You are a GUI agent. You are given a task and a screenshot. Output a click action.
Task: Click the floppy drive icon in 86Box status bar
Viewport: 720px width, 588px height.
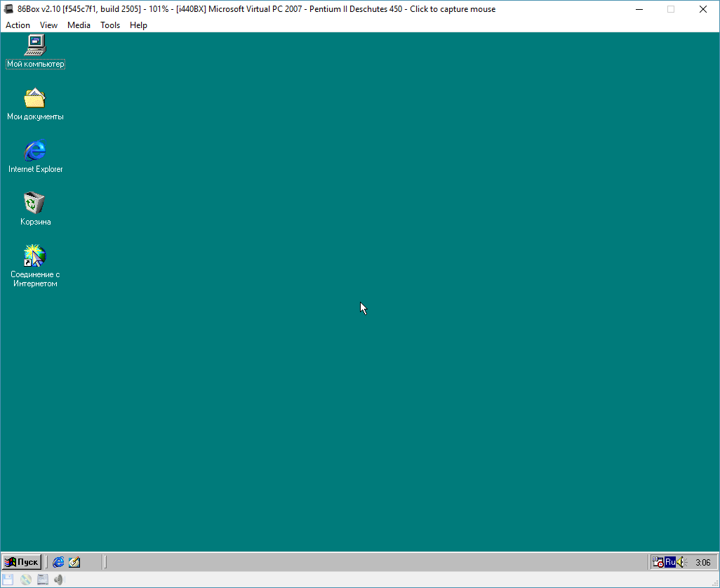coord(8,579)
